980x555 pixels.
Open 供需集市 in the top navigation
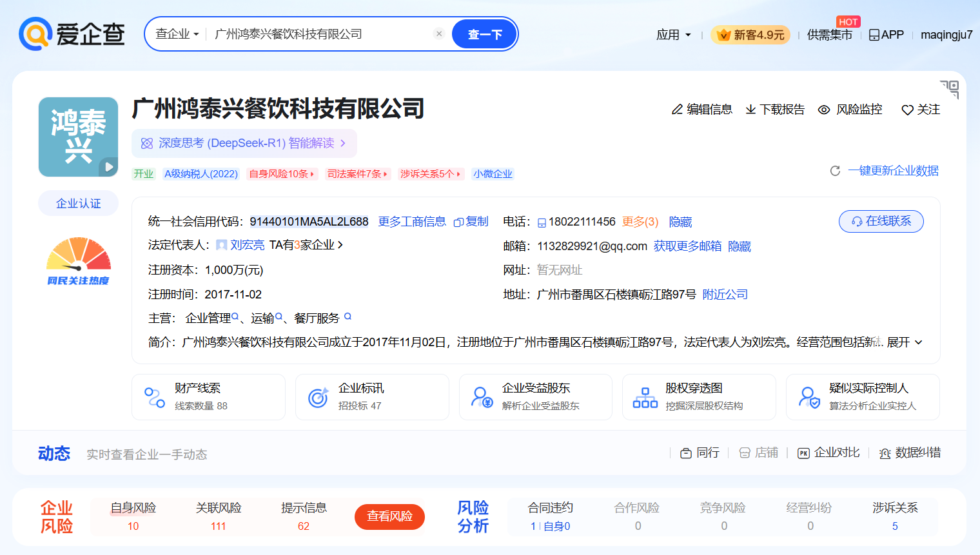click(829, 35)
